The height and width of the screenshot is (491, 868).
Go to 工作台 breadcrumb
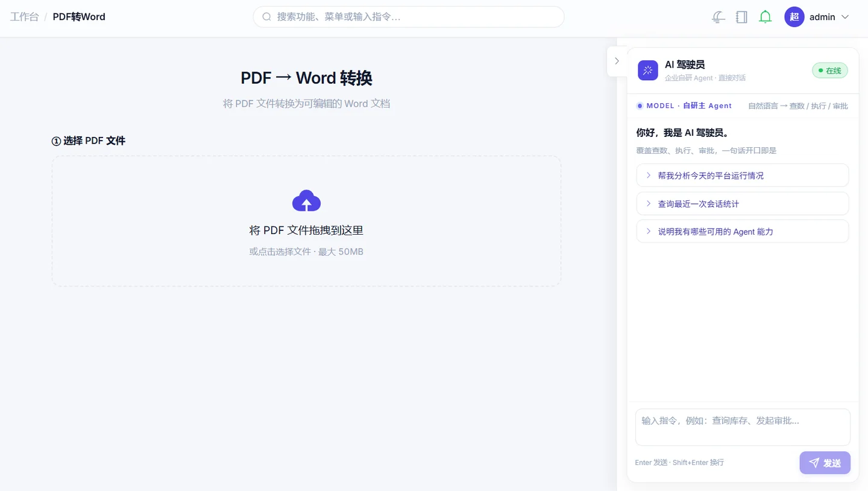tap(24, 17)
